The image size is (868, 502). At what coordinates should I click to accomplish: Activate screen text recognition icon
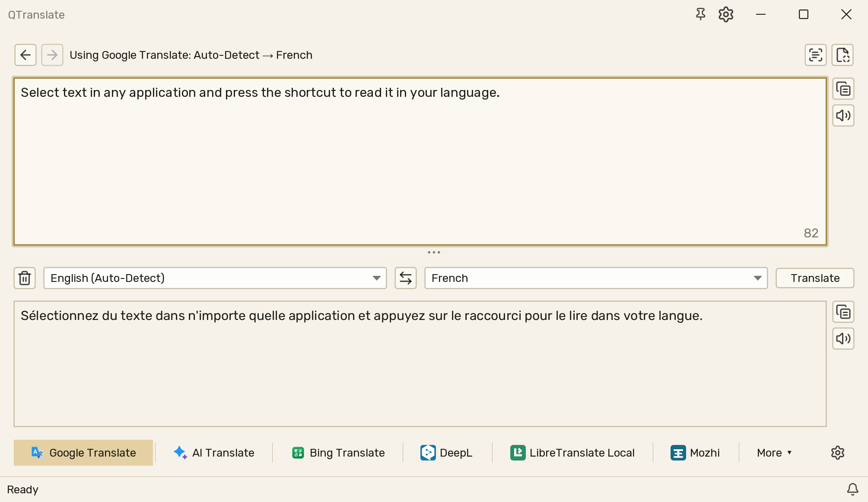(x=816, y=55)
